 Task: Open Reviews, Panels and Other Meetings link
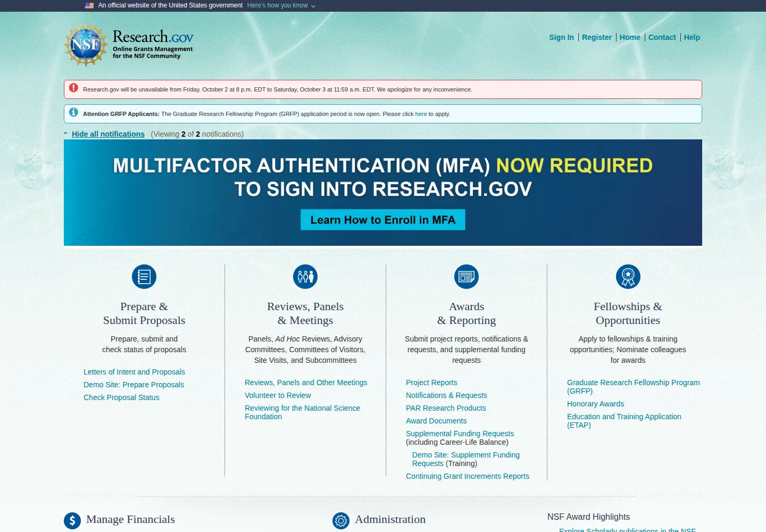tap(306, 383)
